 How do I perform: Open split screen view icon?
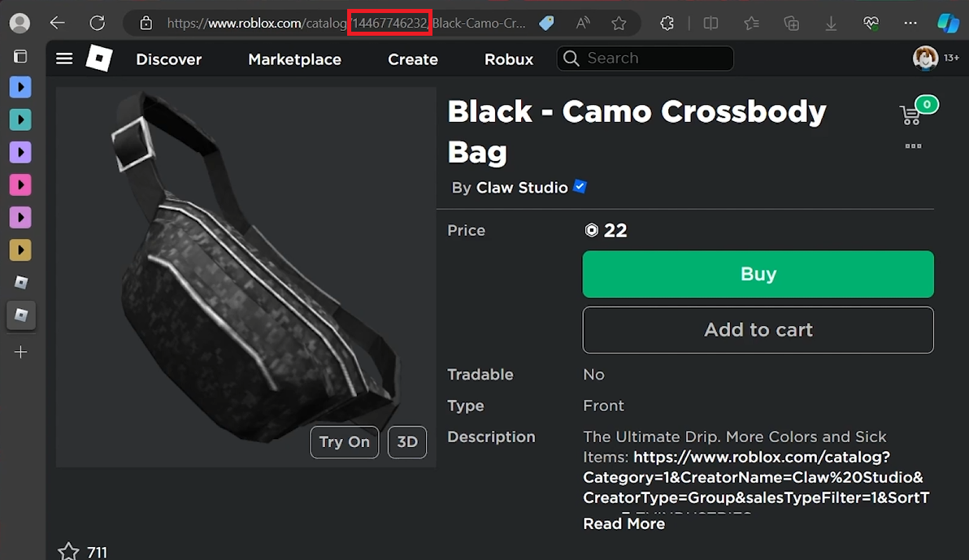pyautogui.click(x=710, y=23)
